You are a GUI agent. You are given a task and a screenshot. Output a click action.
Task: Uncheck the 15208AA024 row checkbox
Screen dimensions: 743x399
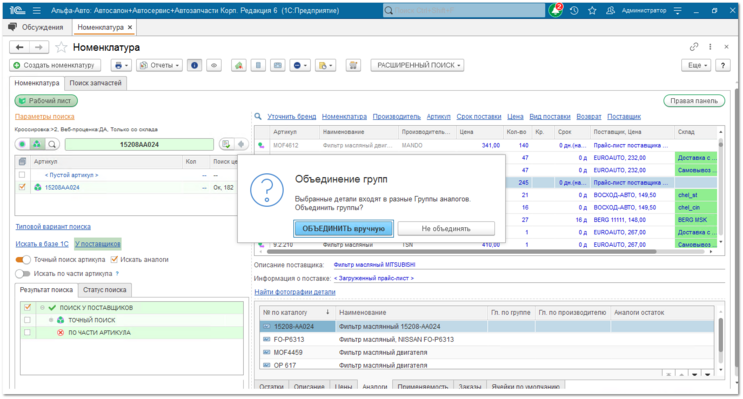click(x=22, y=187)
